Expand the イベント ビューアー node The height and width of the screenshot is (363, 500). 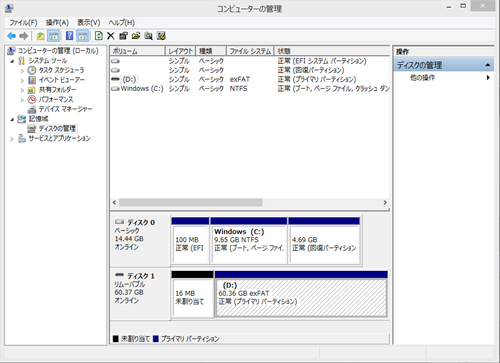(23, 80)
